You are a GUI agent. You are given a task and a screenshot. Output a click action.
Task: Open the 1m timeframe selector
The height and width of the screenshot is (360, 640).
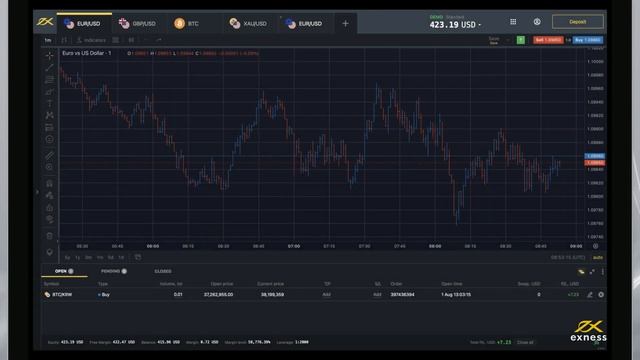[48, 40]
